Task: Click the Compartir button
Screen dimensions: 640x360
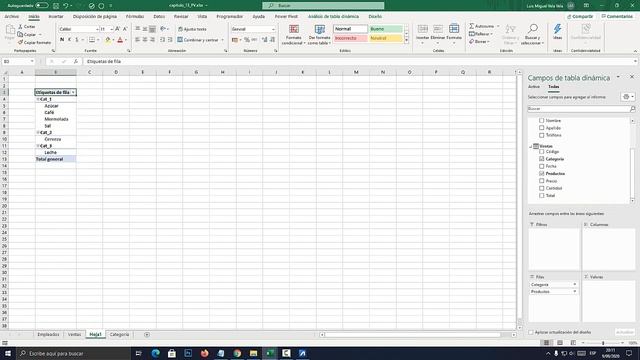Action: pyautogui.click(x=580, y=16)
